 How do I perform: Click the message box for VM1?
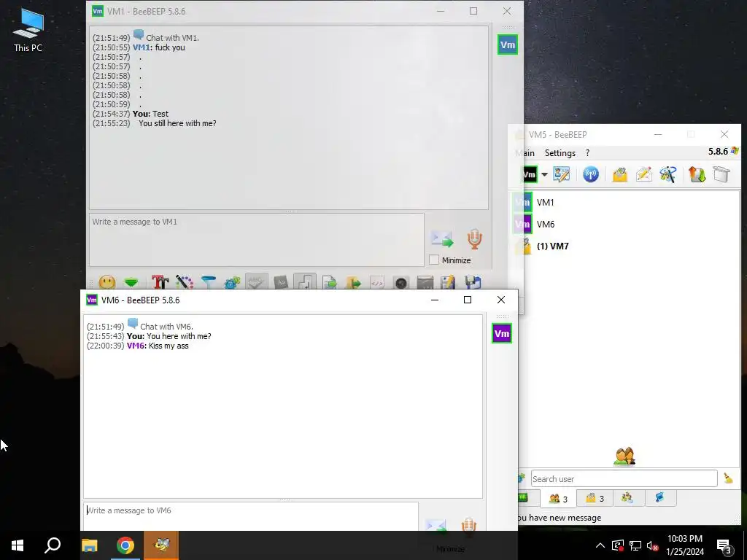click(x=256, y=239)
